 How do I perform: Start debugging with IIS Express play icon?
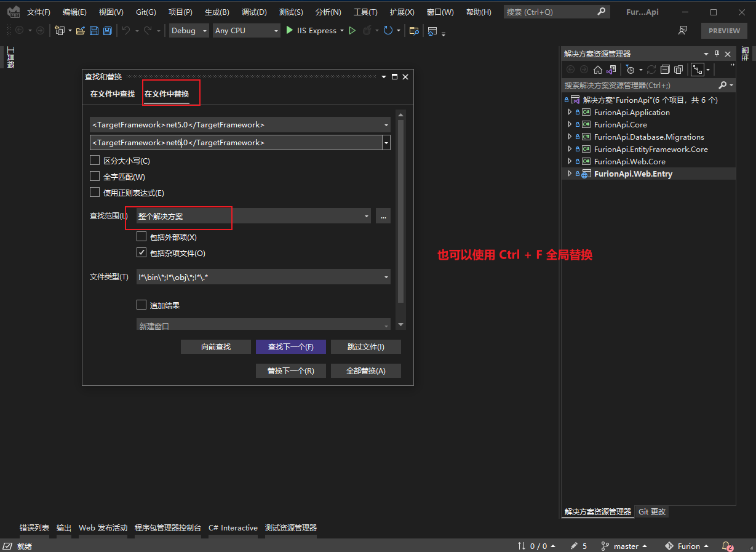point(290,30)
